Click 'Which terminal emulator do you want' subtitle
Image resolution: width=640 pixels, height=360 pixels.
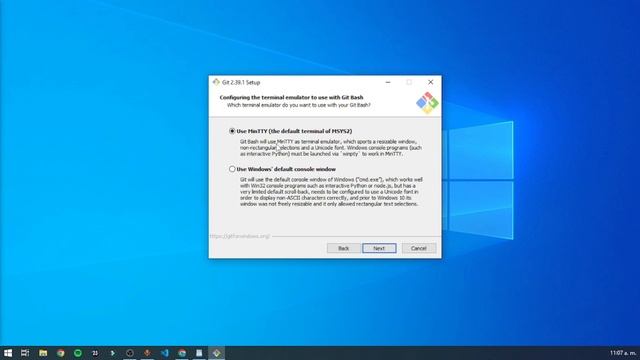click(x=299, y=105)
